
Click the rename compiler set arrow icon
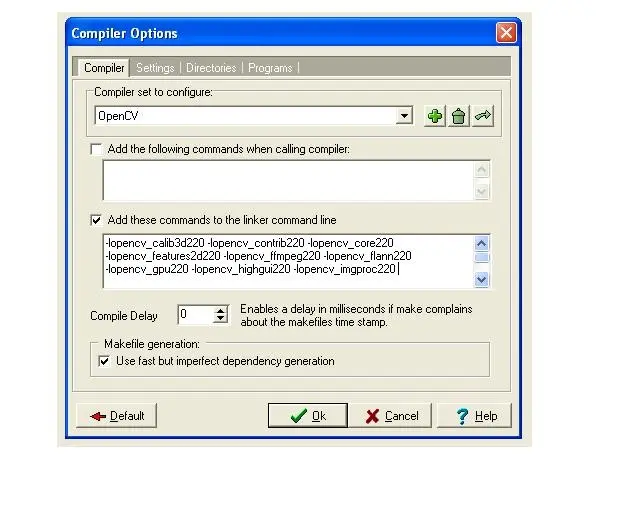tap(482, 116)
